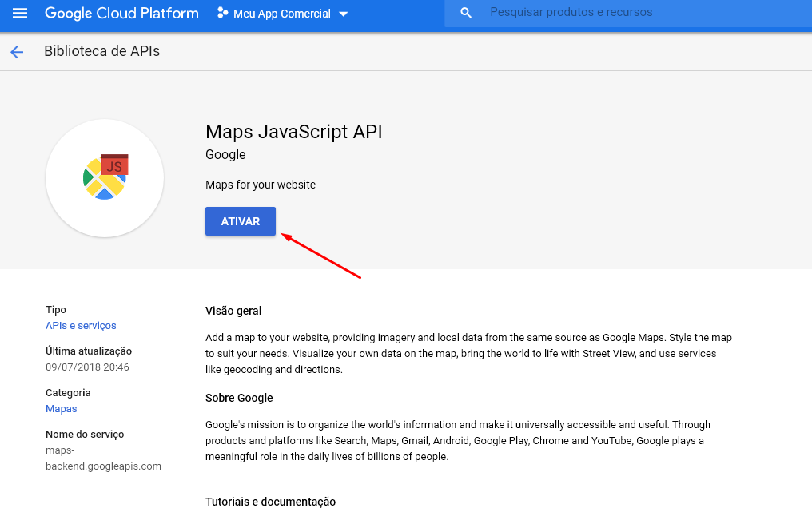This screenshot has height=508, width=812.
Task: Open the Meu App Comercial project selector
Action: [x=283, y=14]
